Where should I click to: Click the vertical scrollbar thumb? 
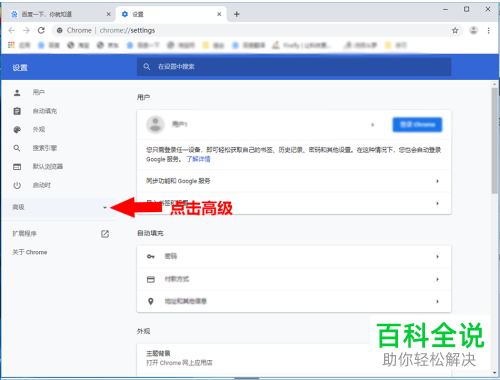[494, 140]
